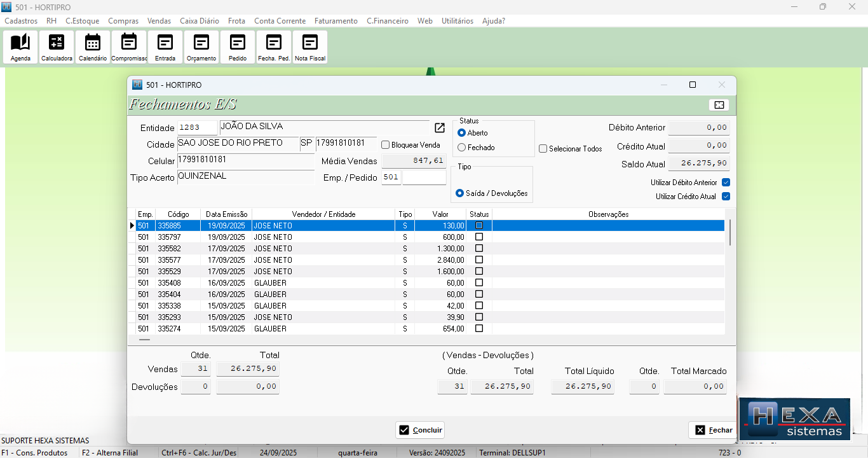This screenshot has width=868, height=458.
Task: Click the fullscreen icon in Fechamentos header
Action: (x=719, y=105)
